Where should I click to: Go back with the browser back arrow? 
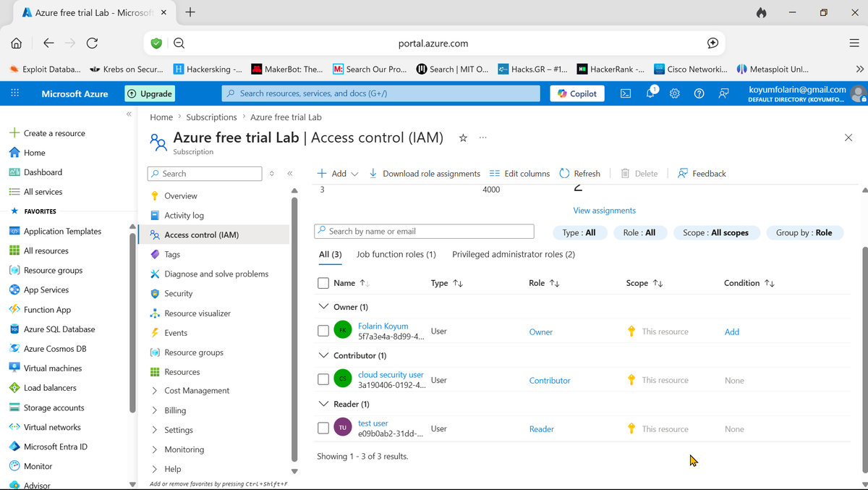[48, 43]
